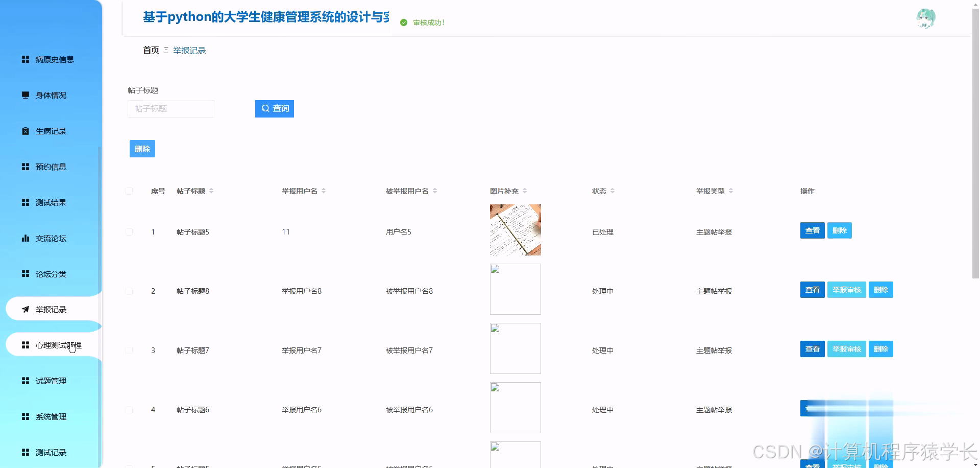Click the 已处理 status cell
This screenshot has height=468, width=980.
pos(603,232)
